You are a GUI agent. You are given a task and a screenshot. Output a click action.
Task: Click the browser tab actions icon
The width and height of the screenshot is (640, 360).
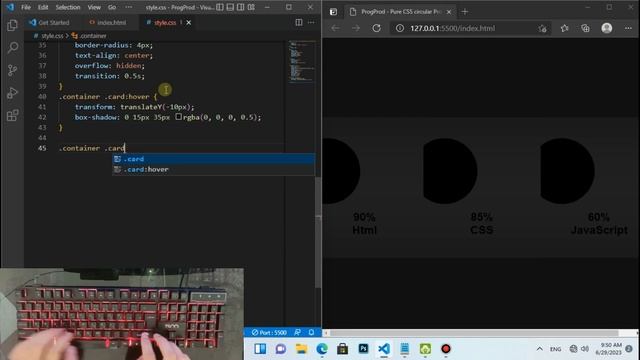pyautogui.click(x=333, y=12)
